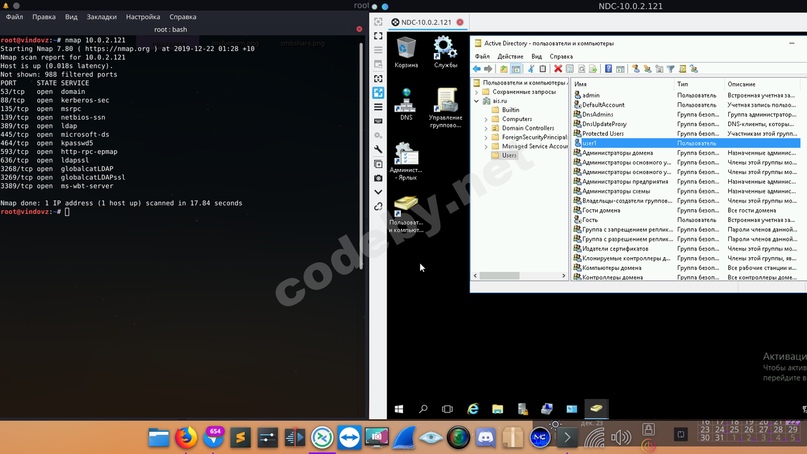
Task: Open the Действие menu in Active Directory
Action: (x=510, y=57)
